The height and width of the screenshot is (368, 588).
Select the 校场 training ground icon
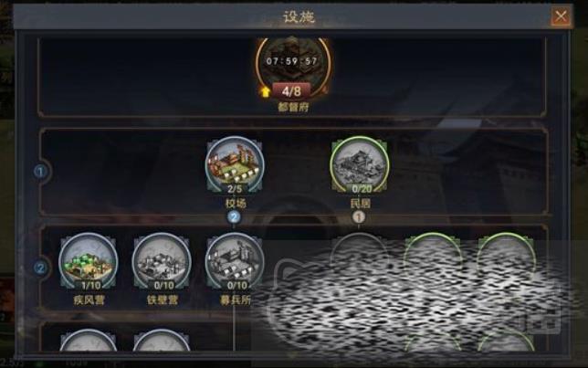click(235, 165)
